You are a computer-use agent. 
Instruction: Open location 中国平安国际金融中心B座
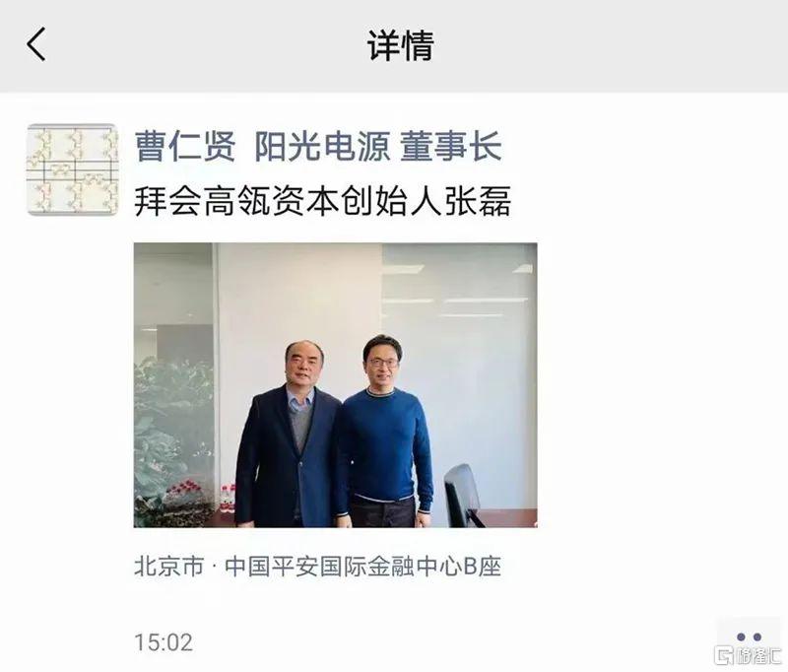tap(362, 567)
